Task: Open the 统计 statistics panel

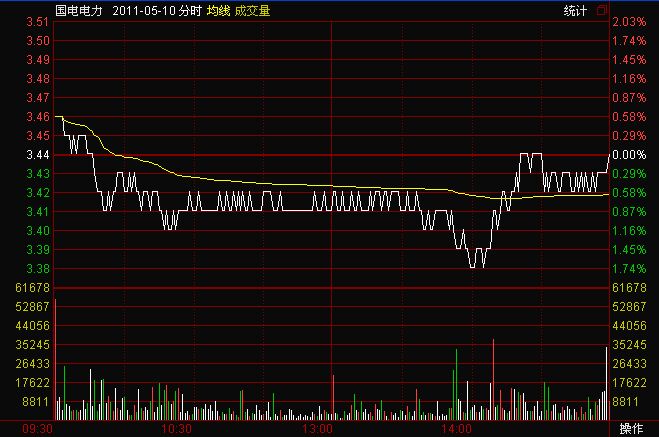Action: coord(575,9)
